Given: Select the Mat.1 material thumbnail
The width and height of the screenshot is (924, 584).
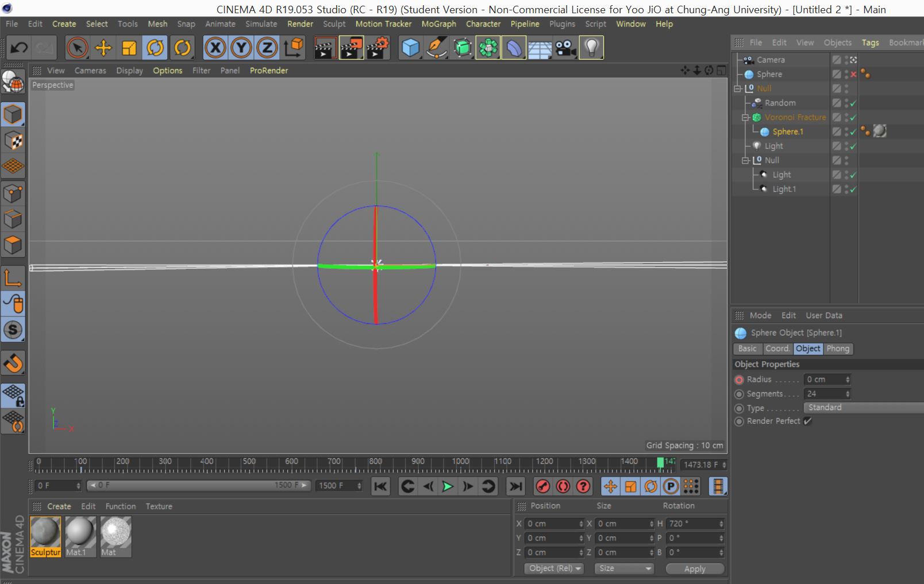Looking at the screenshot, I should click(x=80, y=536).
